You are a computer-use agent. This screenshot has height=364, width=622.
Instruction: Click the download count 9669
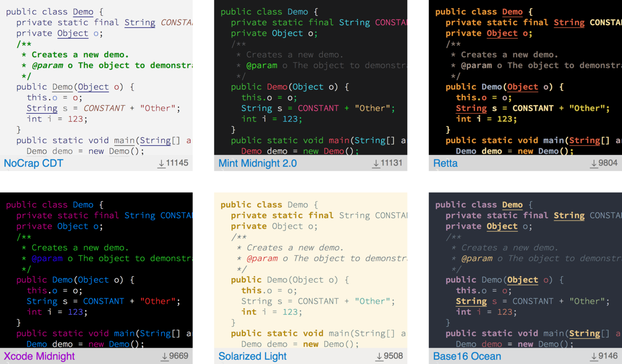point(179,356)
